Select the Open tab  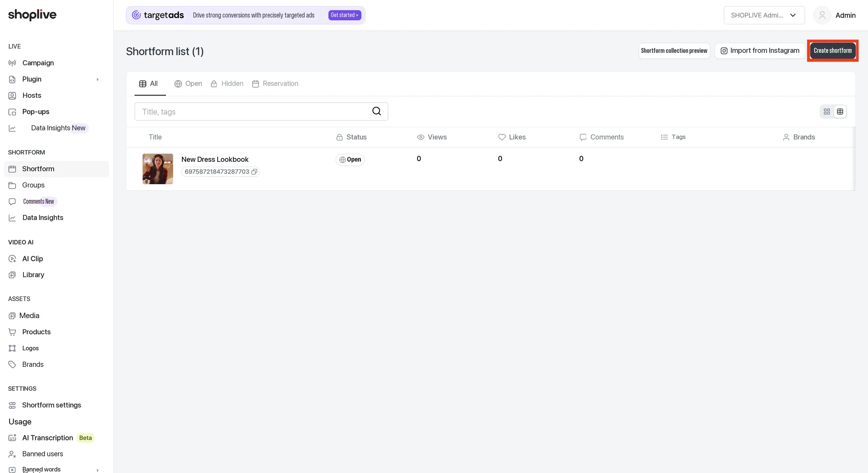[188, 84]
